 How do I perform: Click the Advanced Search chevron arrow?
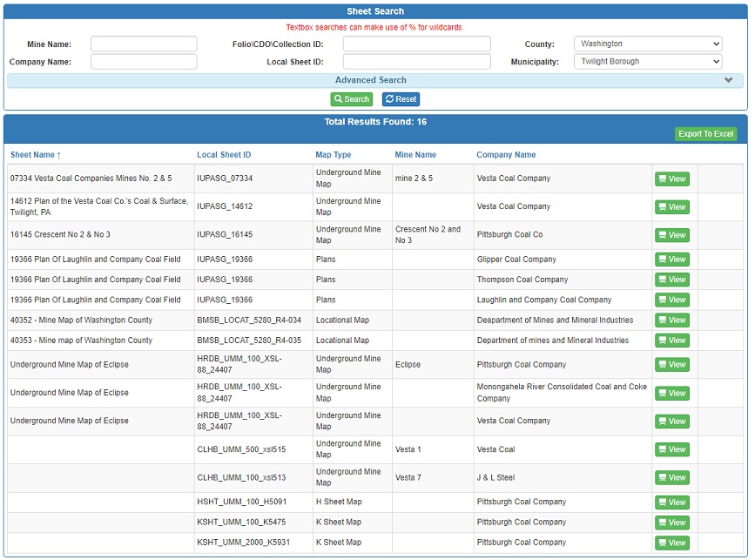[728, 80]
